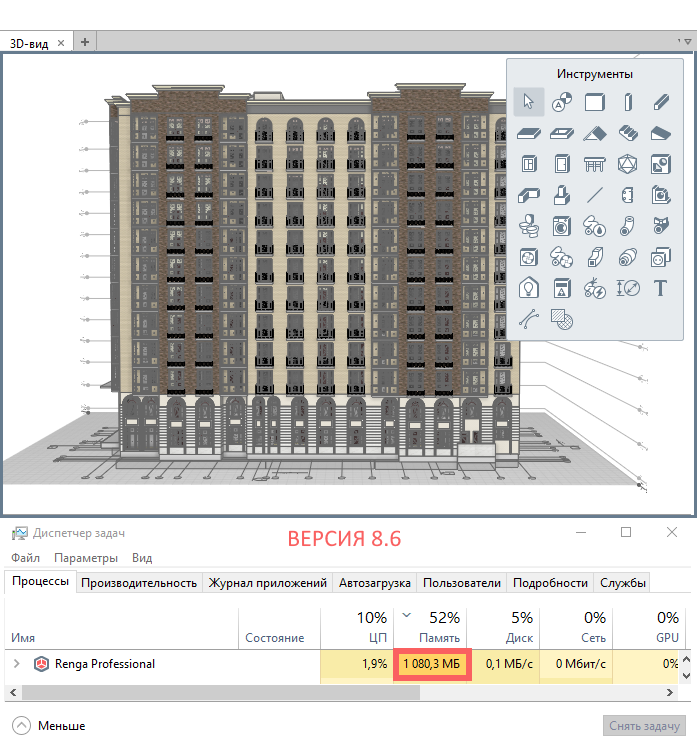
Task: Open the Файл menu
Action: pyautogui.click(x=25, y=558)
